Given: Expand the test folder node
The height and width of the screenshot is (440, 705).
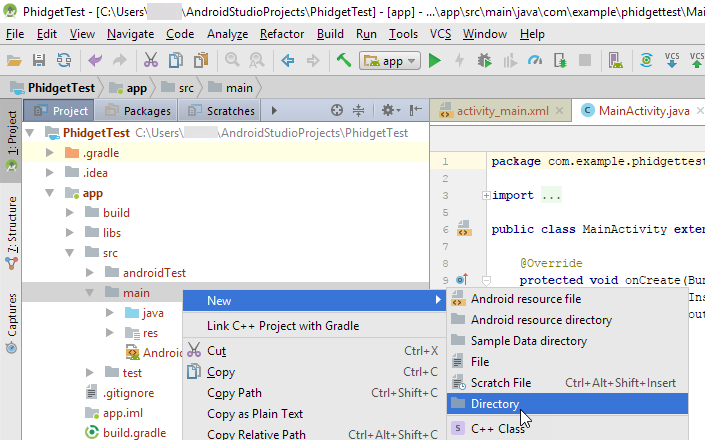Looking at the screenshot, I should point(90,373).
